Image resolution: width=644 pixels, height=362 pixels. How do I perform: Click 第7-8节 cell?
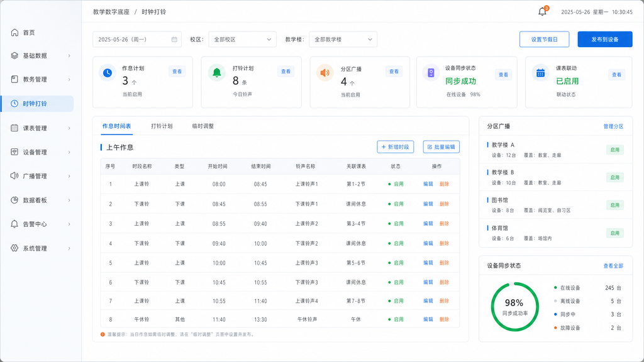pos(356,301)
